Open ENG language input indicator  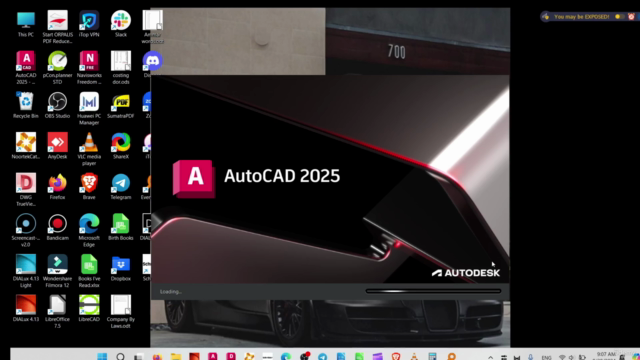click(x=547, y=358)
